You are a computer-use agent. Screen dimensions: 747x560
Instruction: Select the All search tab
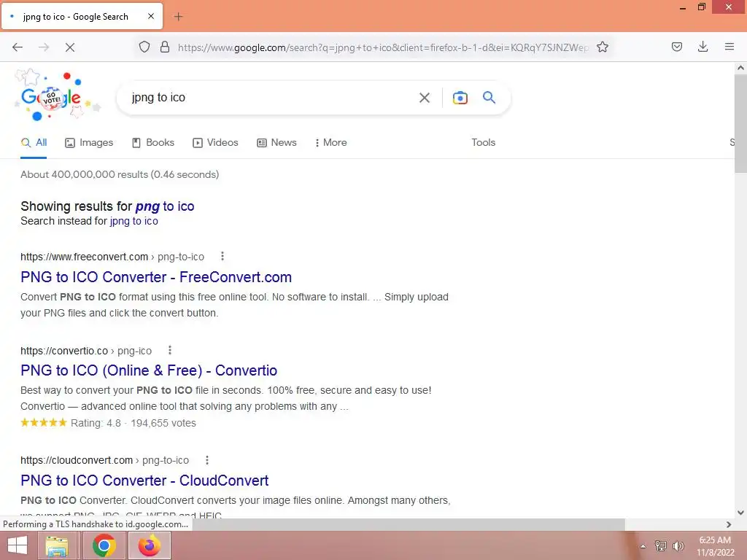(x=34, y=142)
